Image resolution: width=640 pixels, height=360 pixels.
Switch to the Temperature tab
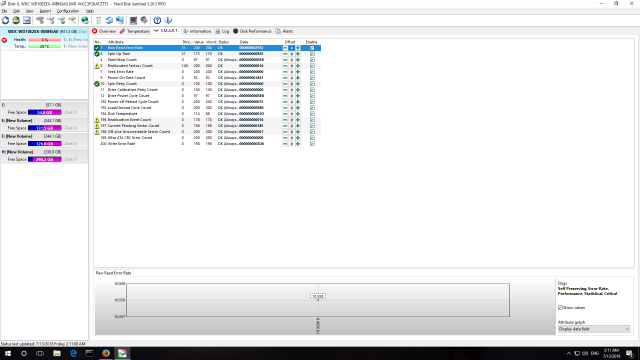[135, 31]
